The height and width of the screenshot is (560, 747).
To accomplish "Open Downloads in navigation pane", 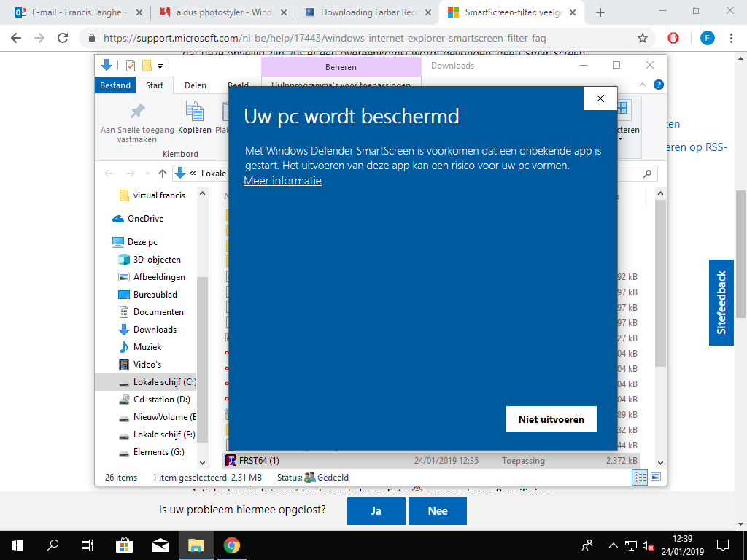I will (x=147, y=330).
